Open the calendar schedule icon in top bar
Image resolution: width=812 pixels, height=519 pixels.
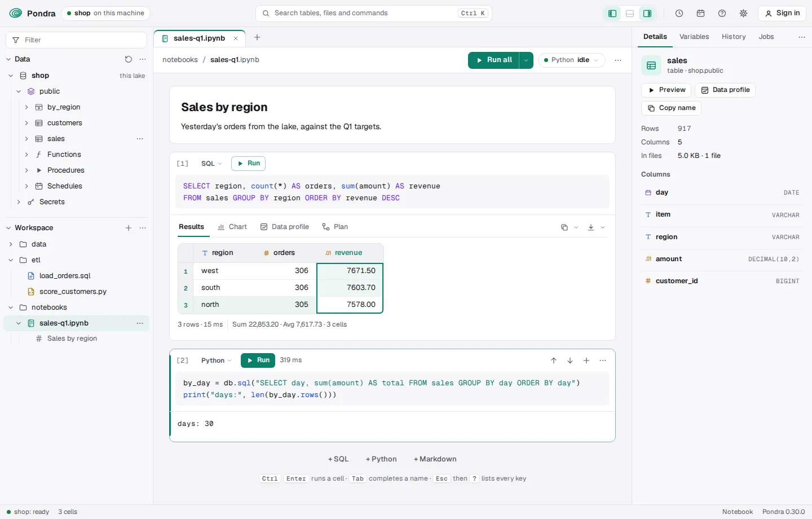[700, 14]
